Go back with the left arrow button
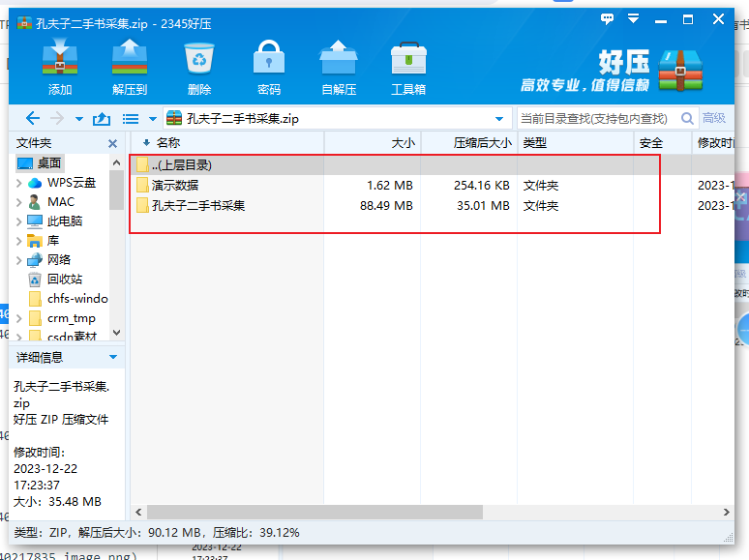The image size is (749, 560). [33, 118]
